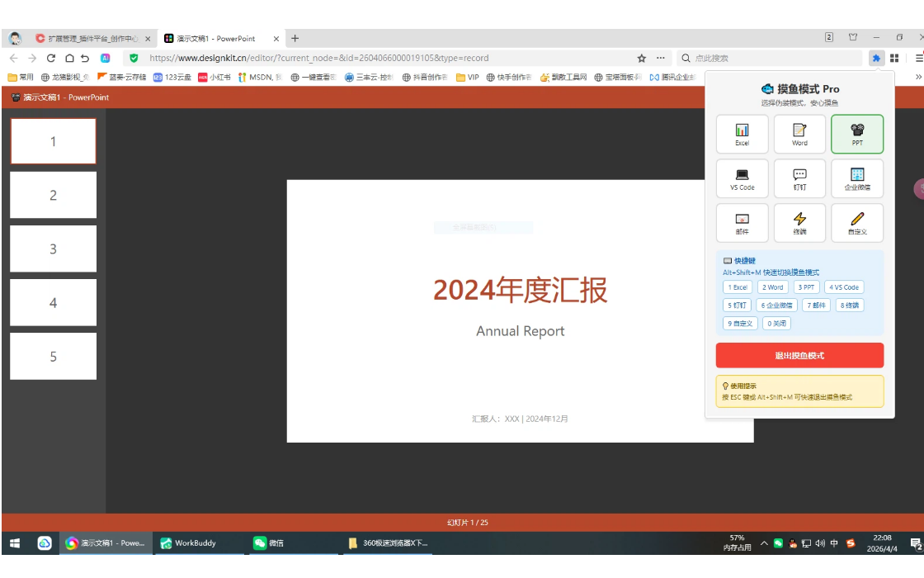Click the '0 关闭' shortcut chip
The width and height of the screenshot is (924, 578).
776,324
